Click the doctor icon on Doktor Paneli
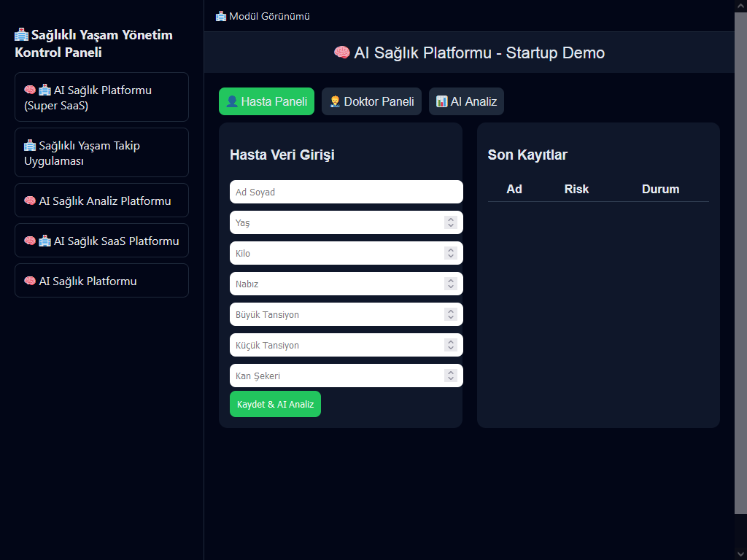This screenshot has height=560, width=747. pos(335,101)
